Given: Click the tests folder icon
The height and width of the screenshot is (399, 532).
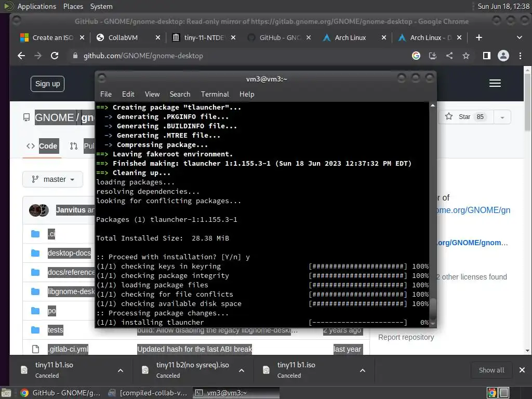Looking at the screenshot, I should click(x=35, y=330).
